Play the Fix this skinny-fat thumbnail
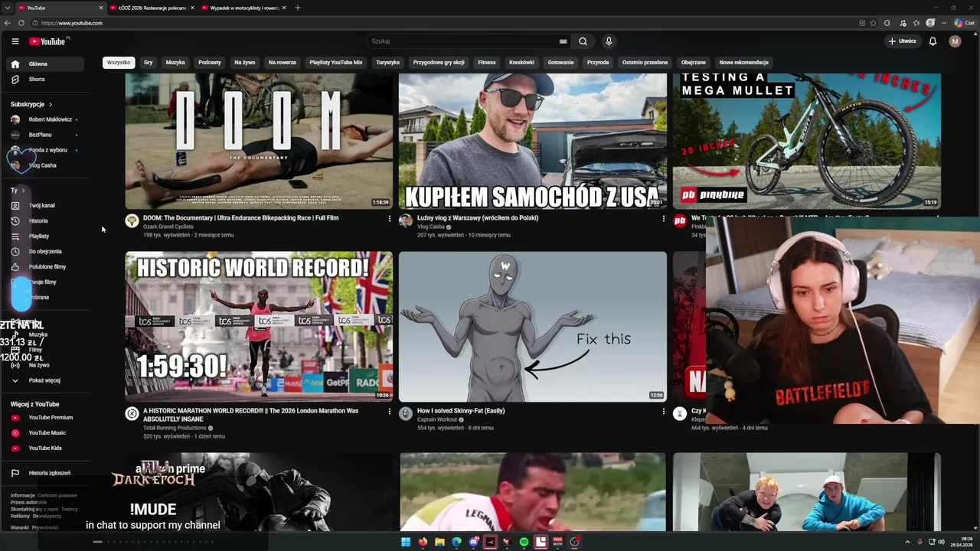980x551 pixels. point(533,327)
